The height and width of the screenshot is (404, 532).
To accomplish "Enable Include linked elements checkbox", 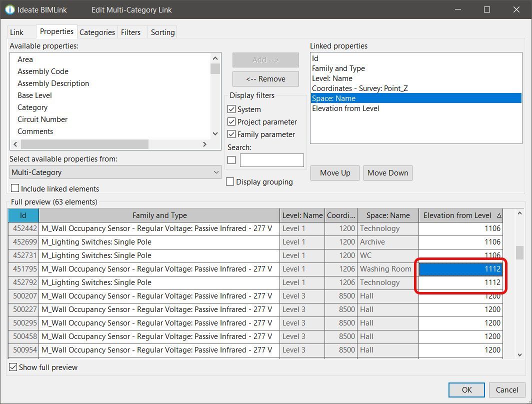I will [x=15, y=188].
